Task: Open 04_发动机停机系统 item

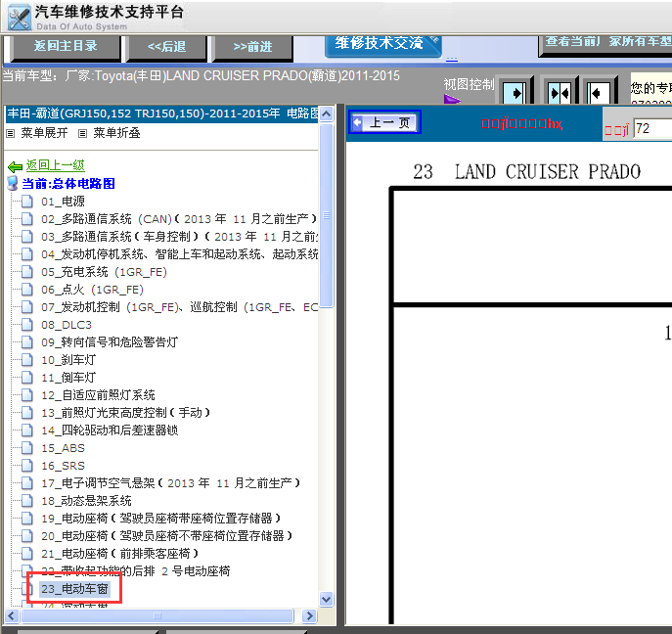Action: [179, 254]
